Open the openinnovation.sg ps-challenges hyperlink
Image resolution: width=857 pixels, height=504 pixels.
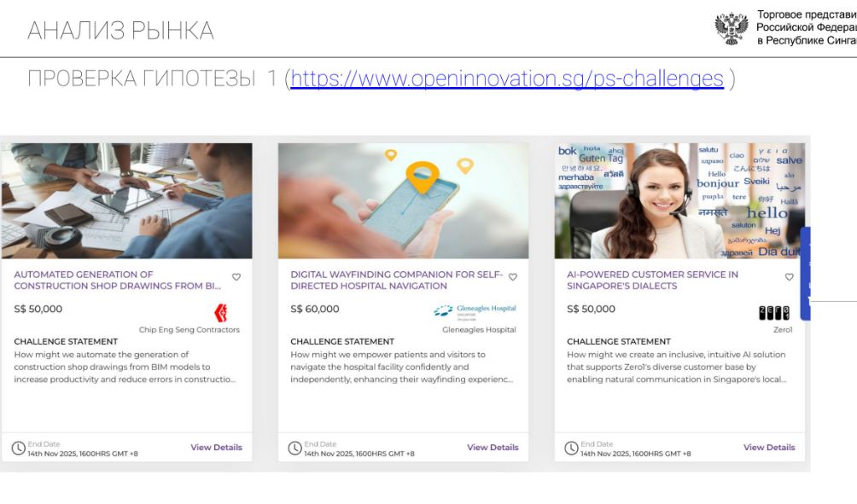(x=507, y=78)
